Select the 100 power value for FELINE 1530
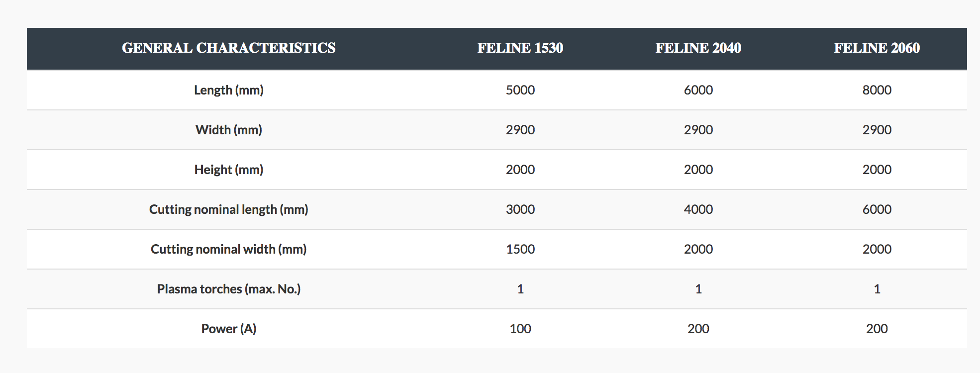The height and width of the screenshot is (373, 980). coord(520,329)
